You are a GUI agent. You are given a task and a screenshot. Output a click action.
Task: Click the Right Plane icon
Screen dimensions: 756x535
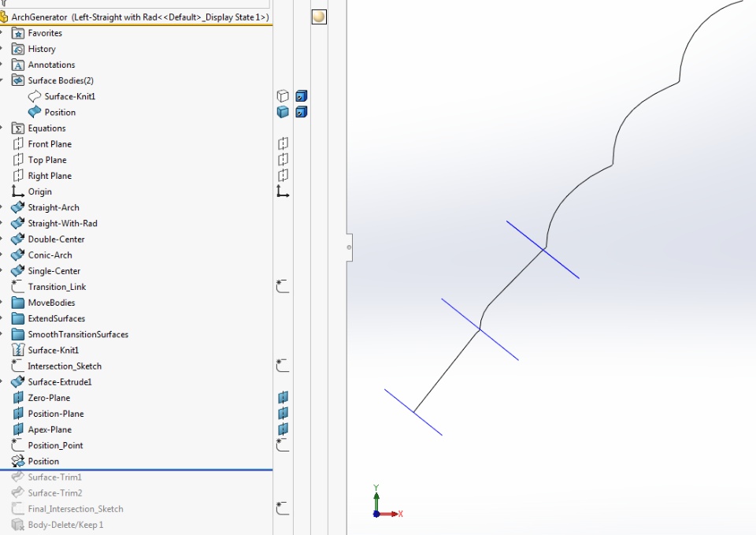click(x=18, y=176)
